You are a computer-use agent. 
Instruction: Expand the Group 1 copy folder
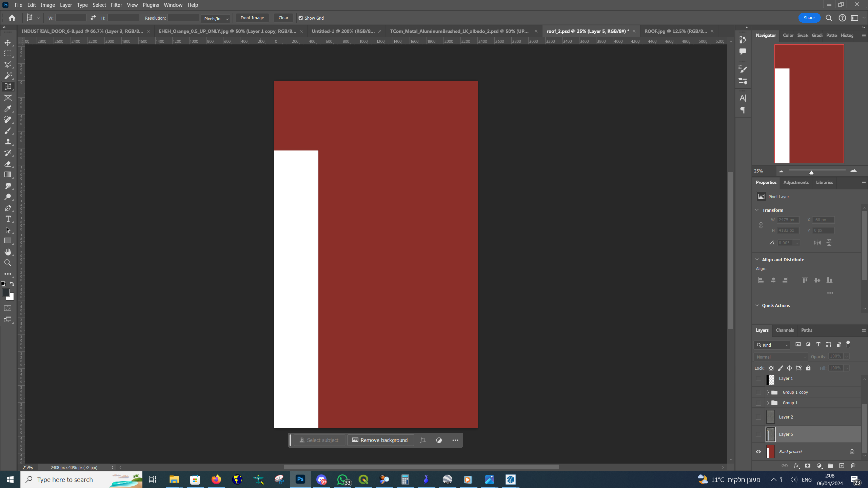pyautogui.click(x=768, y=392)
